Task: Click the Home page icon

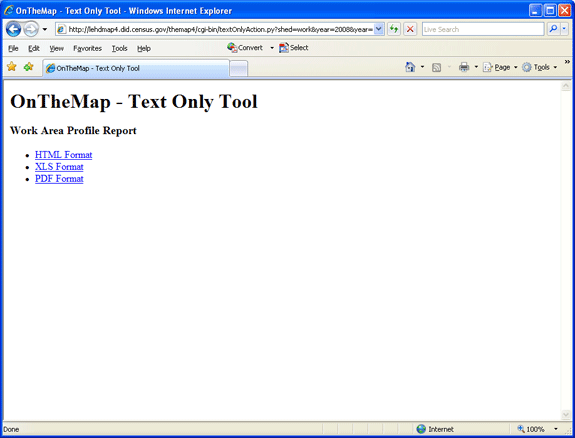Action: [410, 67]
